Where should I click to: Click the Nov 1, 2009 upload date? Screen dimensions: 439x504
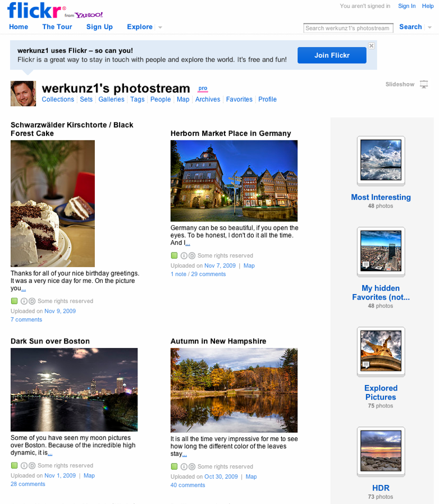point(60,475)
